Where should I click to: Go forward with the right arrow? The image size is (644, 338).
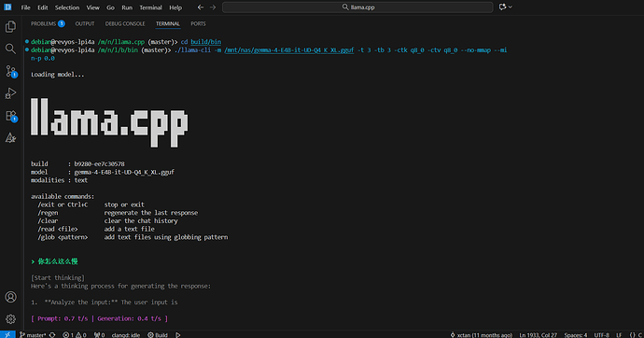(213, 7)
